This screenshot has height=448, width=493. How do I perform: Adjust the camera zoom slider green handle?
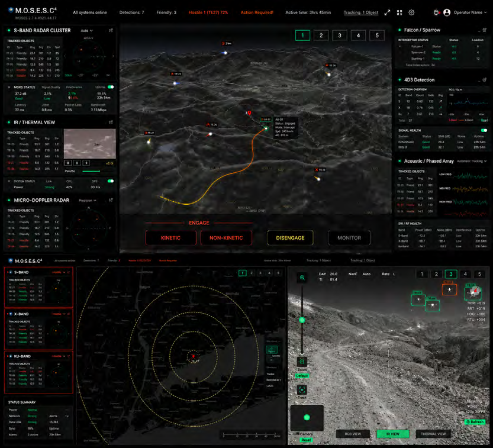point(302,320)
